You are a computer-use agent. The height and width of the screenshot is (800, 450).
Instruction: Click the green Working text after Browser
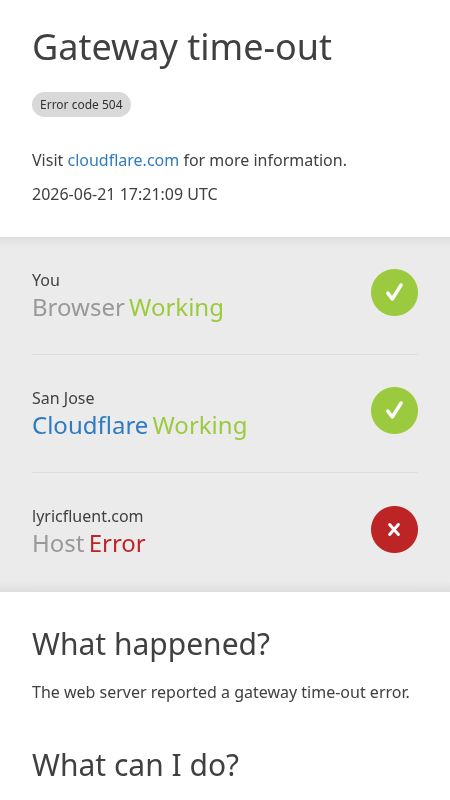[x=176, y=308]
